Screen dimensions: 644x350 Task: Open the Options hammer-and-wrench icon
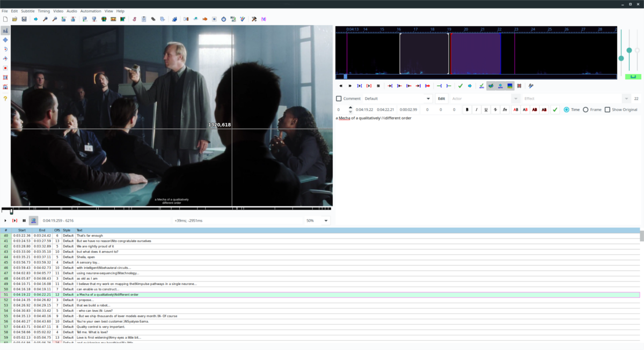tap(254, 19)
